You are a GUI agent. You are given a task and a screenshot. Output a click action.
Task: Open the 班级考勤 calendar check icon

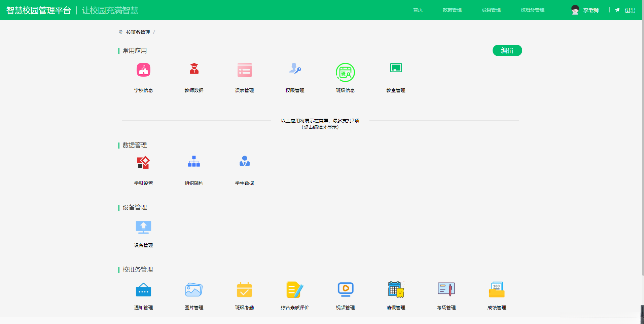[245, 290]
